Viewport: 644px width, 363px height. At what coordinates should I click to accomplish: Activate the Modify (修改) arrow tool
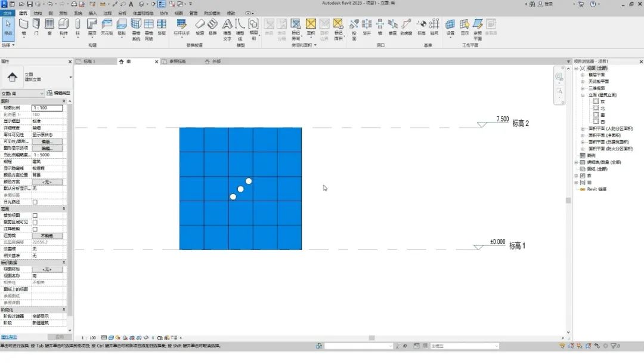(8, 26)
